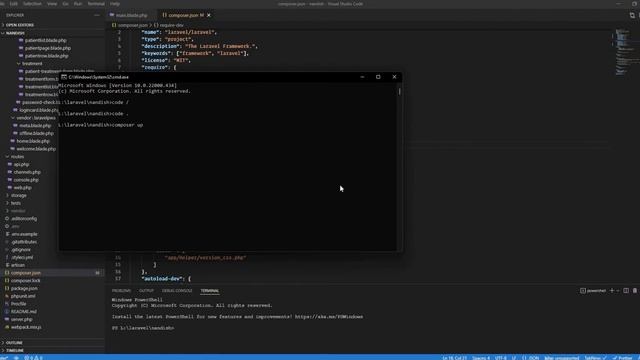Open web.php in routes folder

click(x=22, y=188)
